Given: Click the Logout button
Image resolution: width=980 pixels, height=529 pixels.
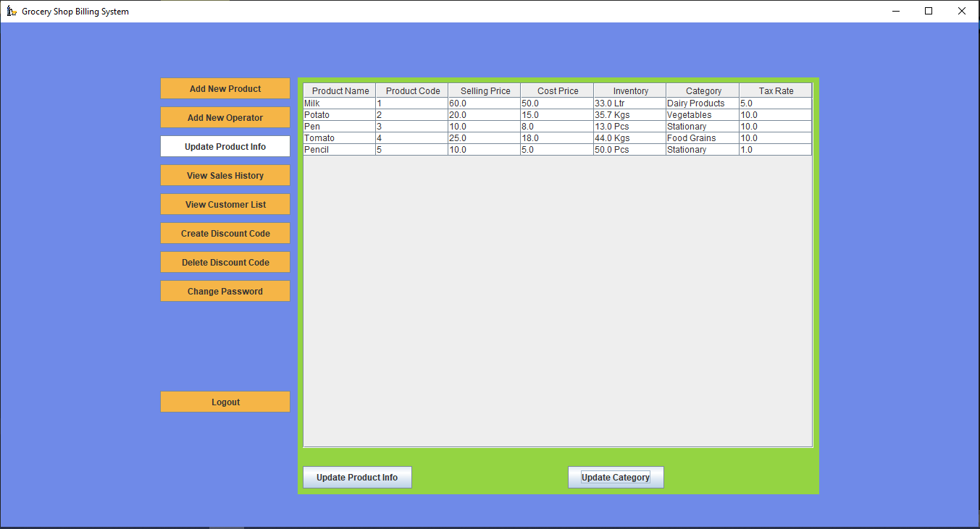Looking at the screenshot, I should point(225,402).
